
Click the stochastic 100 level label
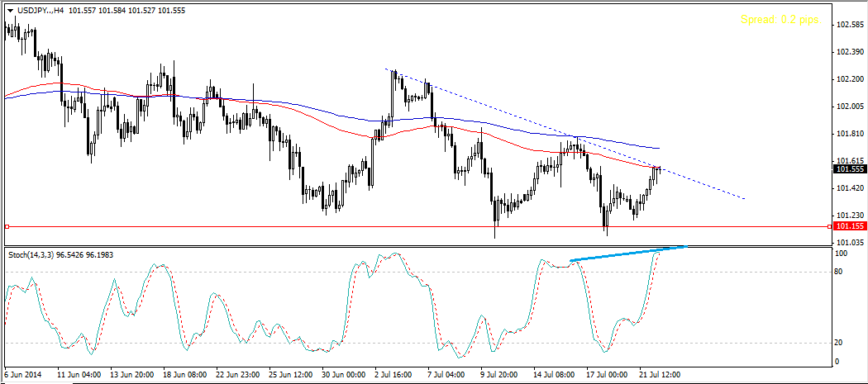(842, 254)
